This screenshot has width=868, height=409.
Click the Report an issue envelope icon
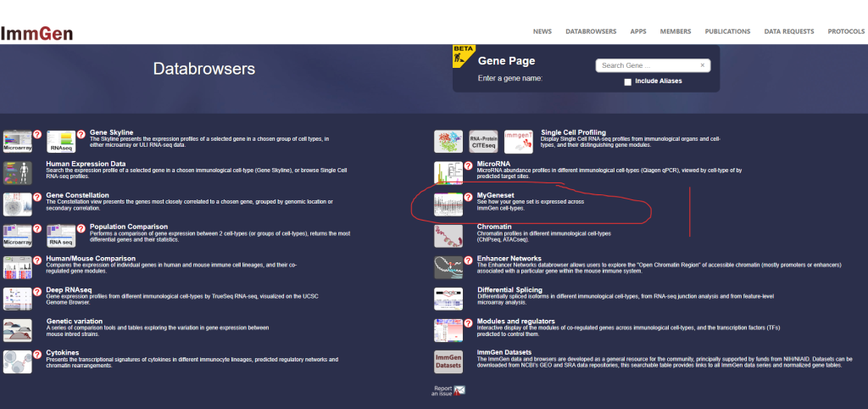(459, 390)
